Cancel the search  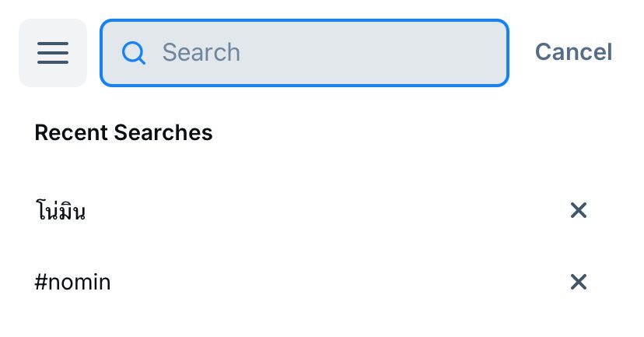pyautogui.click(x=573, y=52)
